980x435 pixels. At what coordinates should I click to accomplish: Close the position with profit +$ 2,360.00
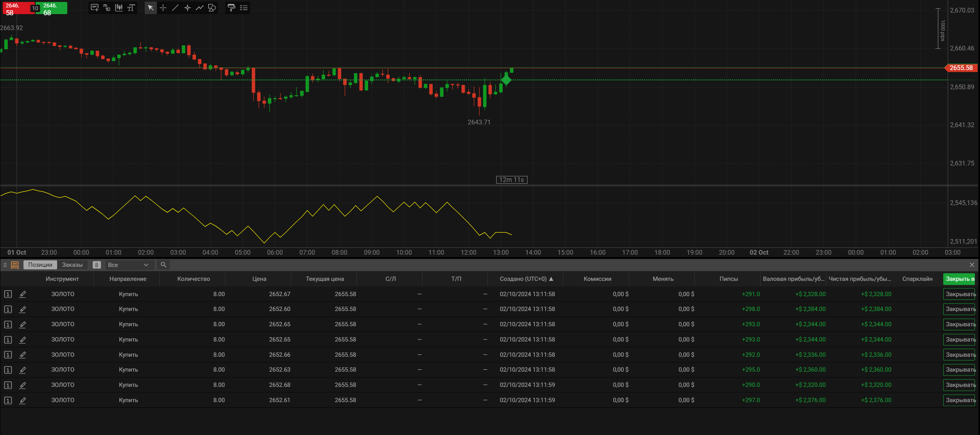959,370
